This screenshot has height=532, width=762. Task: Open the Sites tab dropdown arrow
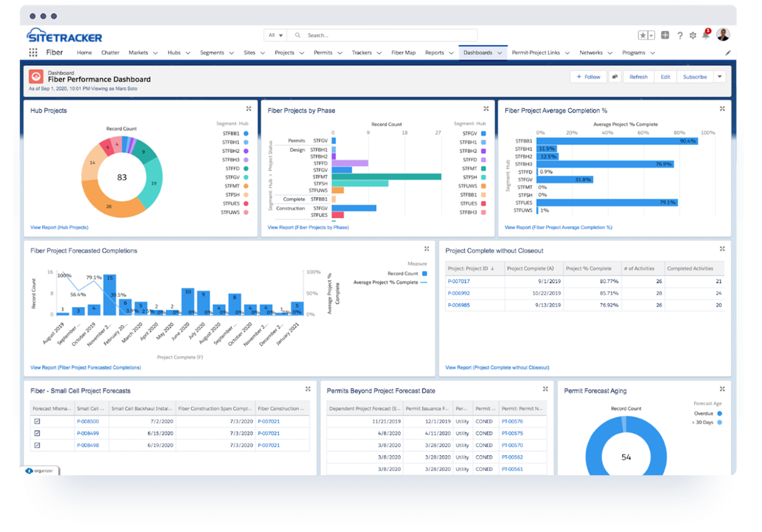pos(262,53)
